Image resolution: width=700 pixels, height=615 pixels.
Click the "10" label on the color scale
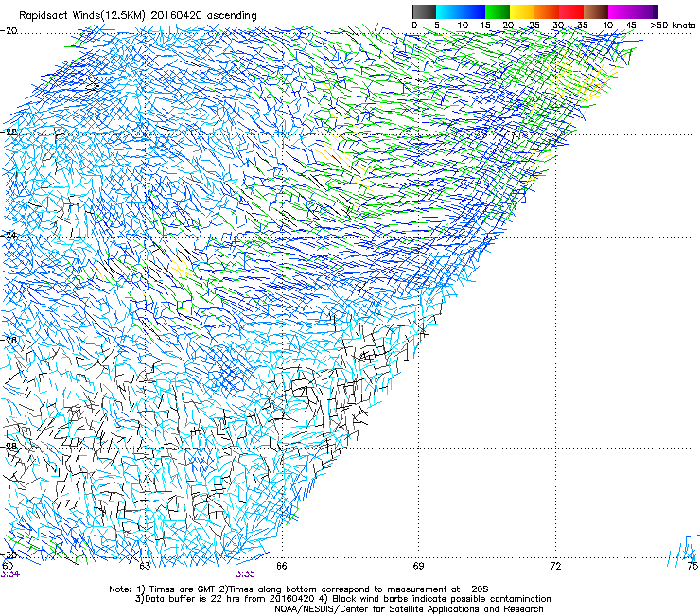pos(463,26)
